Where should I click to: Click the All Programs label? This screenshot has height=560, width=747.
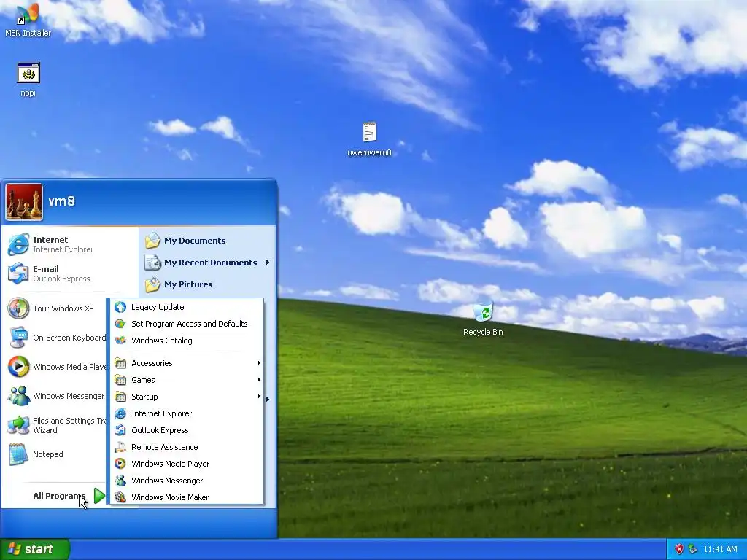tap(59, 496)
